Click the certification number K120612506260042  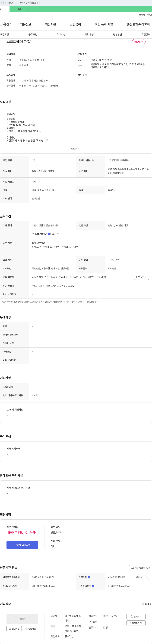coord(119,586)
